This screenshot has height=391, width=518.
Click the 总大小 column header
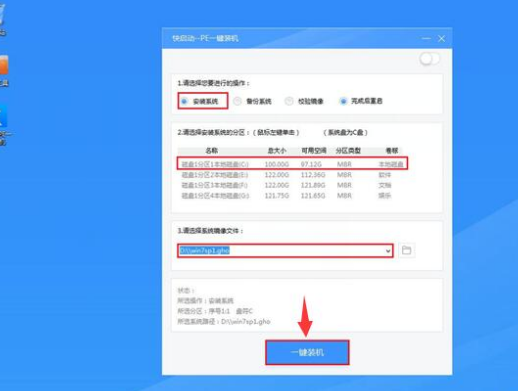277,151
